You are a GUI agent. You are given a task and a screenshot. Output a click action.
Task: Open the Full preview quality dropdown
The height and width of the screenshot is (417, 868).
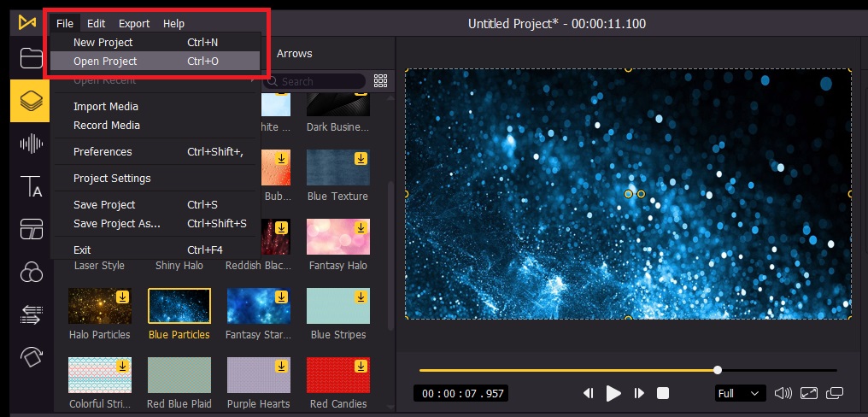coord(740,393)
